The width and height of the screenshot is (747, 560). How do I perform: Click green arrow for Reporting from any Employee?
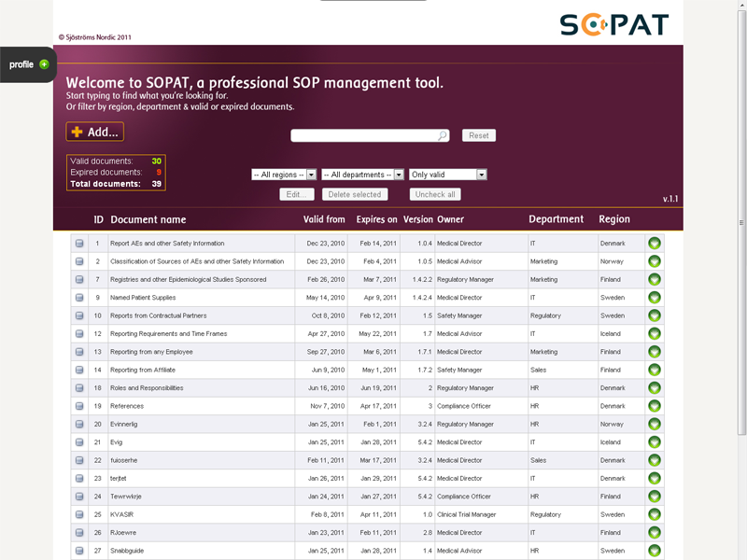click(655, 352)
